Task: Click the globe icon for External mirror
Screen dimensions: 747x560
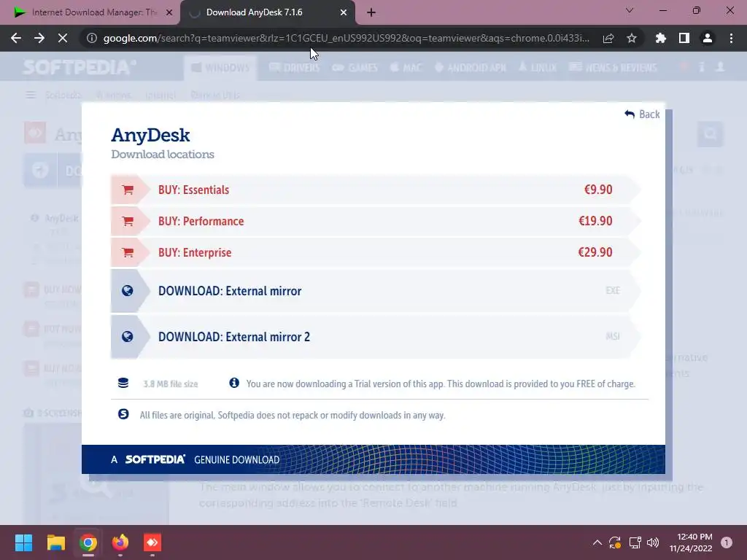Action: tap(127, 290)
